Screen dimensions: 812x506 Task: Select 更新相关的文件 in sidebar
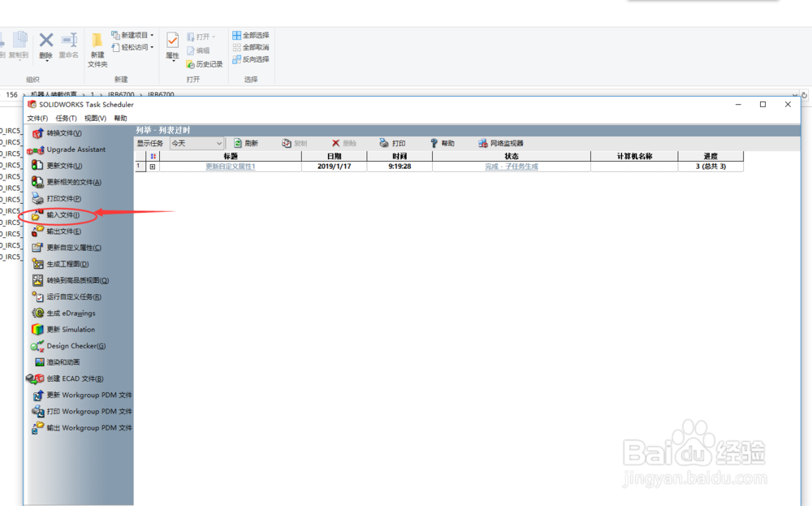coord(67,182)
